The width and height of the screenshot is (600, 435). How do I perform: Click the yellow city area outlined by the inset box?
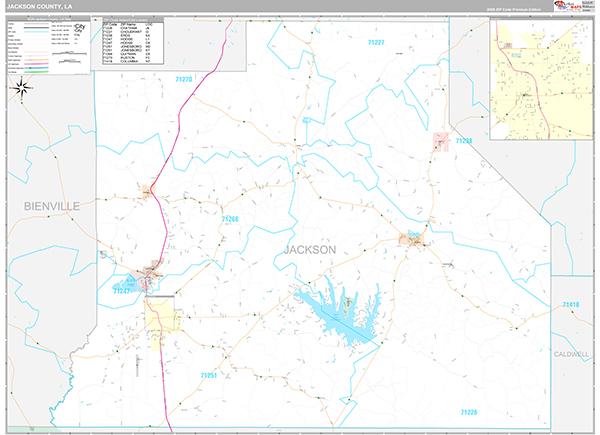pyautogui.click(x=162, y=314)
